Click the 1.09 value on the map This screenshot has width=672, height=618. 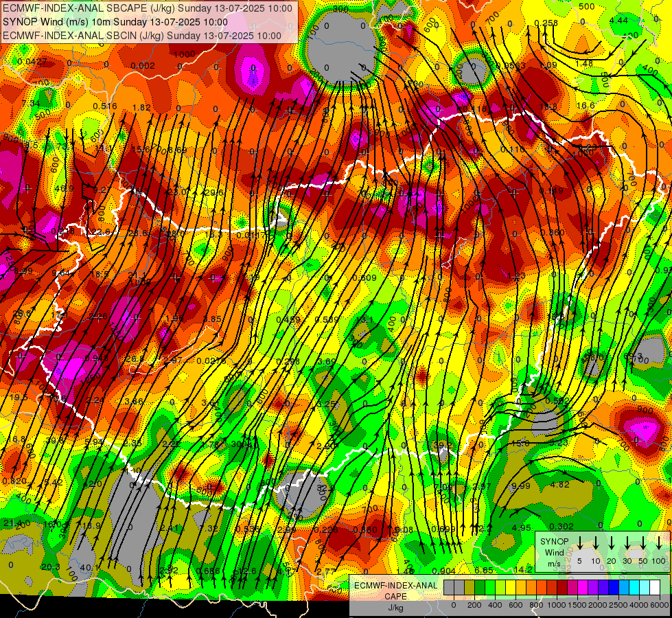[548, 65]
